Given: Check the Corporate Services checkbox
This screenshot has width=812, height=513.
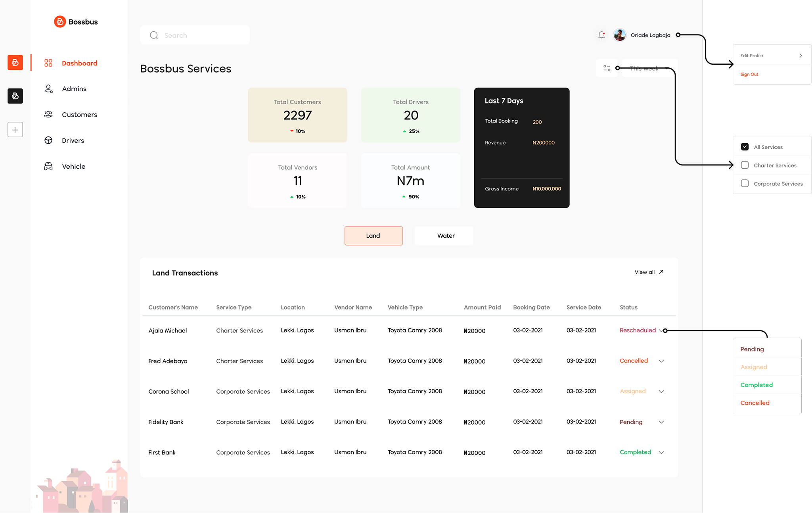Looking at the screenshot, I should (745, 183).
